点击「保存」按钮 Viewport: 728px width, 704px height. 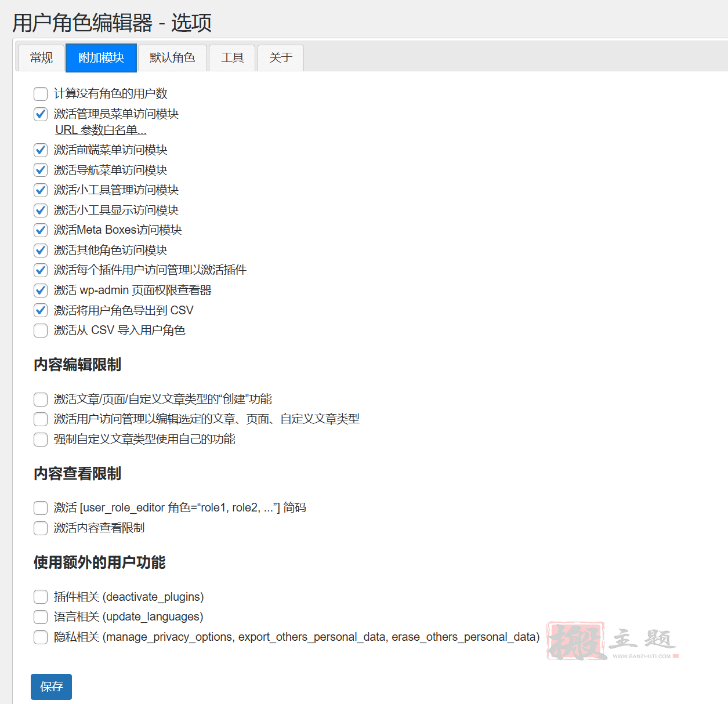[x=51, y=687]
